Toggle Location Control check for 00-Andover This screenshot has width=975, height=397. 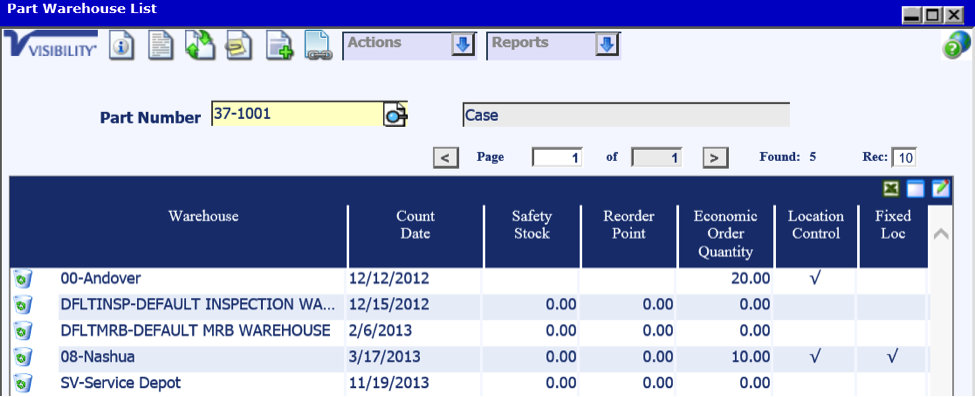pyautogui.click(x=816, y=279)
